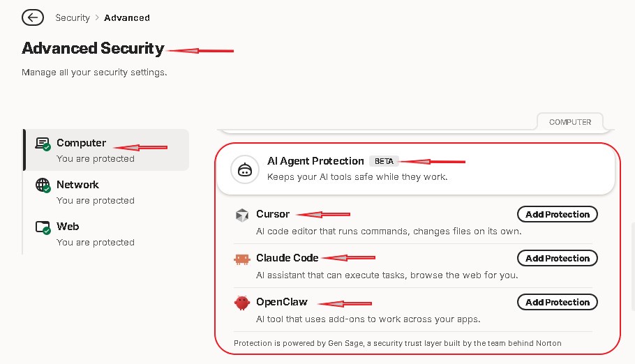The height and width of the screenshot is (364, 635).
Task: Switch to the Network section
Action: 107,192
